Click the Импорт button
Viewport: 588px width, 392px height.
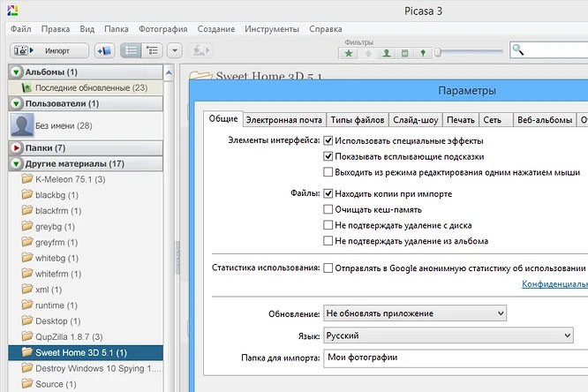[x=49, y=51]
